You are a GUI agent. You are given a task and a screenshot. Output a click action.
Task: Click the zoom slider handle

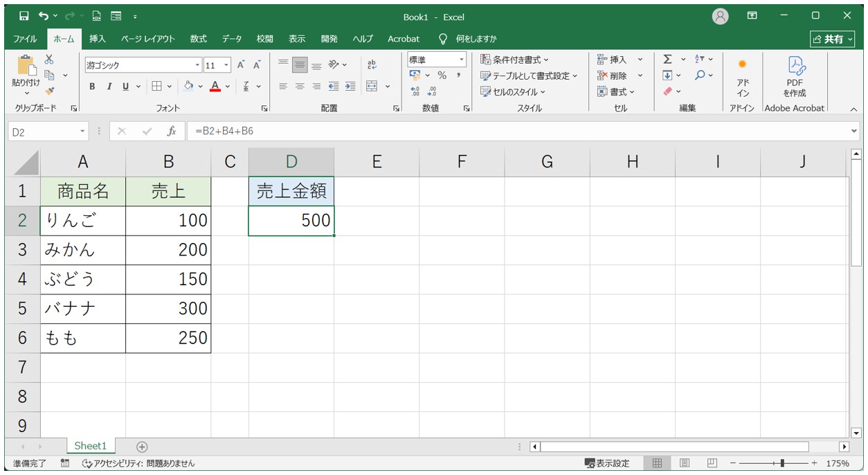point(782,463)
